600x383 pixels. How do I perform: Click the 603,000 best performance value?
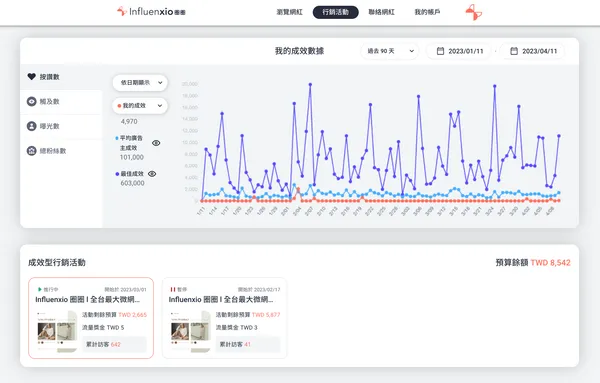tap(132, 183)
